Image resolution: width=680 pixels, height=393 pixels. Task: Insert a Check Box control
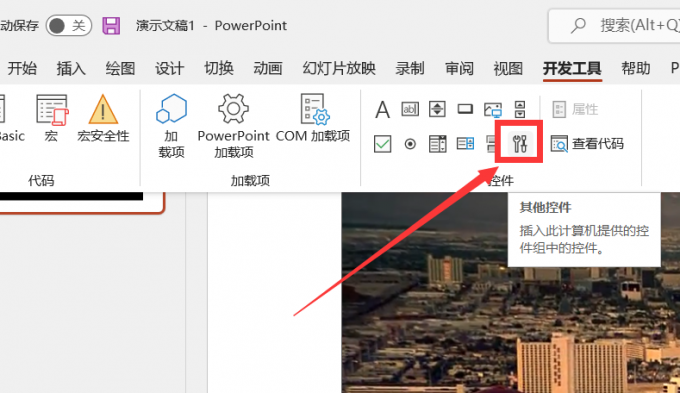382,144
